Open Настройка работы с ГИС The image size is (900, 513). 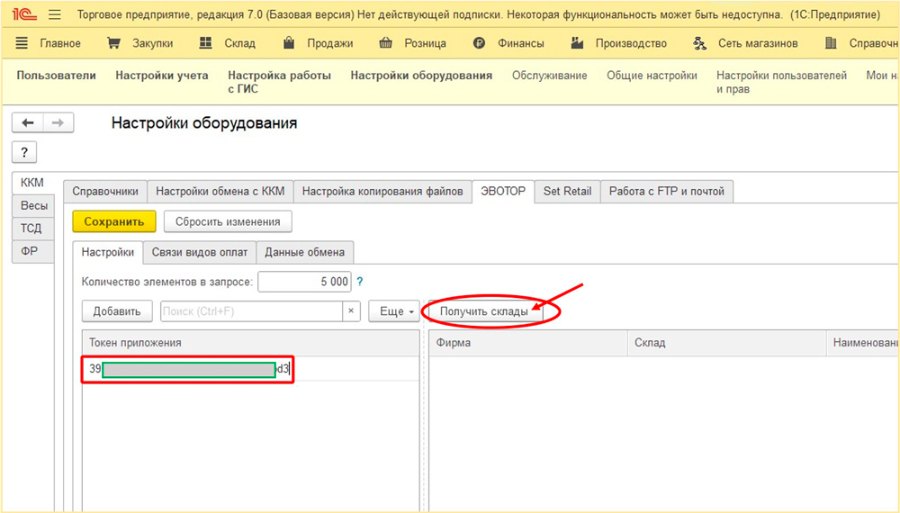click(279, 82)
